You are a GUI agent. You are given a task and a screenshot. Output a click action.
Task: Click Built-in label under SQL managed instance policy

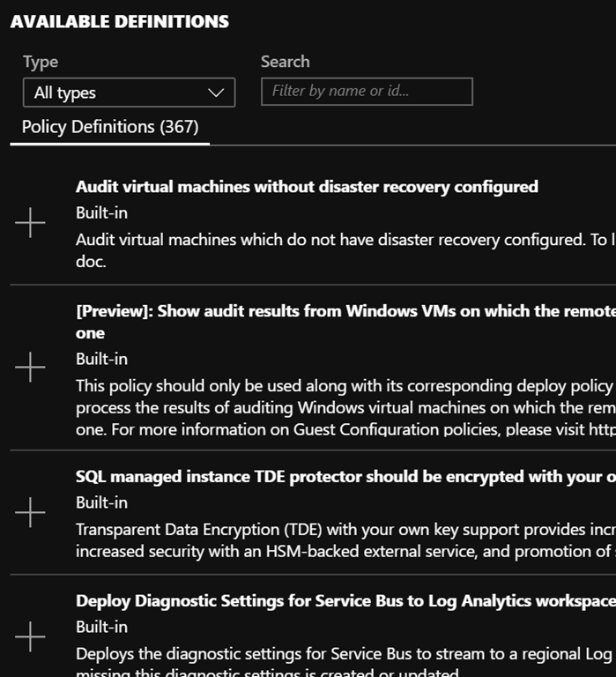click(x=101, y=502)
